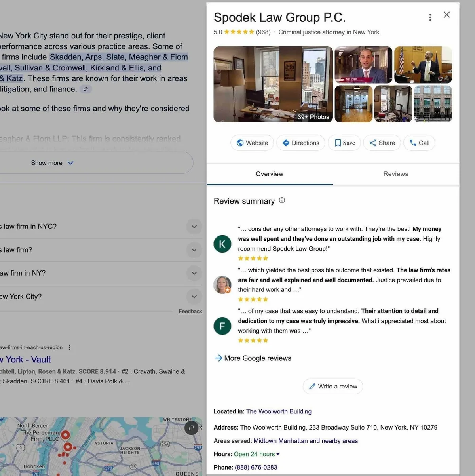This screenshot has height=476, width=475.
Task: Get Directions to Spodek Law Group
Action: point(301,143)
